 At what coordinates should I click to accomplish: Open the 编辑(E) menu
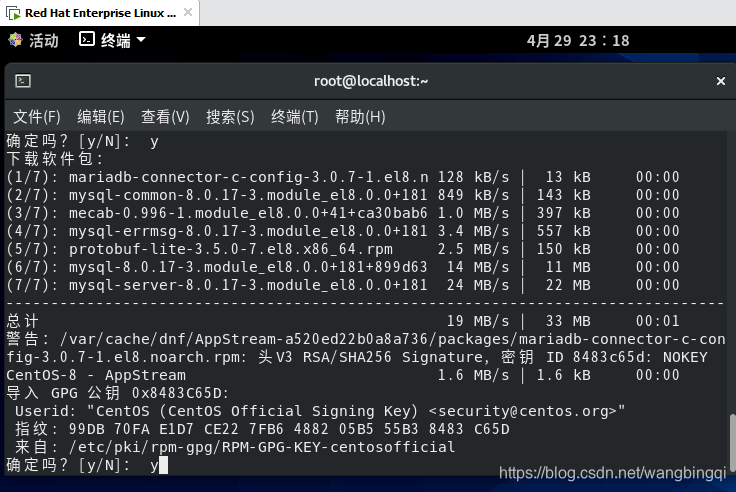(101, 116)
